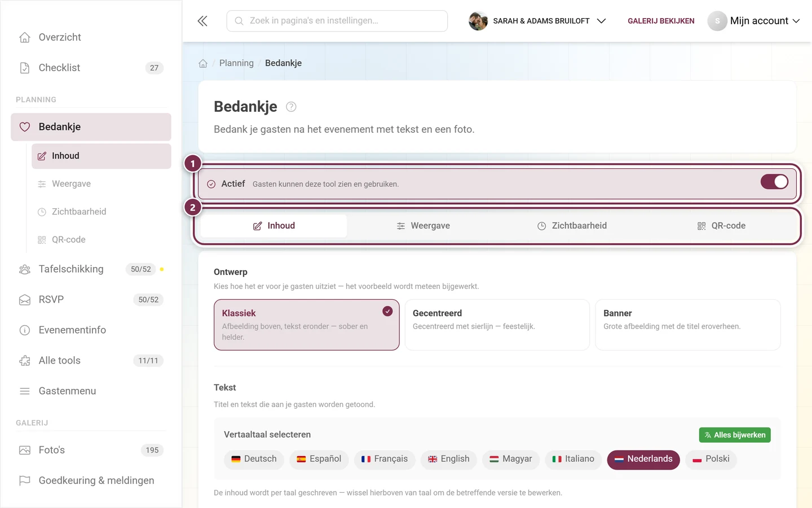812x508 pixels.
Task: Click the Foto's picture icon in the sidebar
Action: [25, 450]
